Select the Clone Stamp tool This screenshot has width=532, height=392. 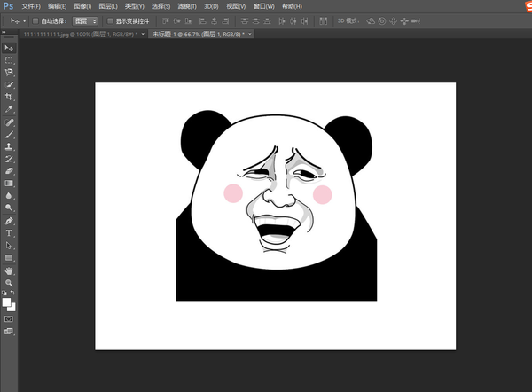tap(9, 146)
